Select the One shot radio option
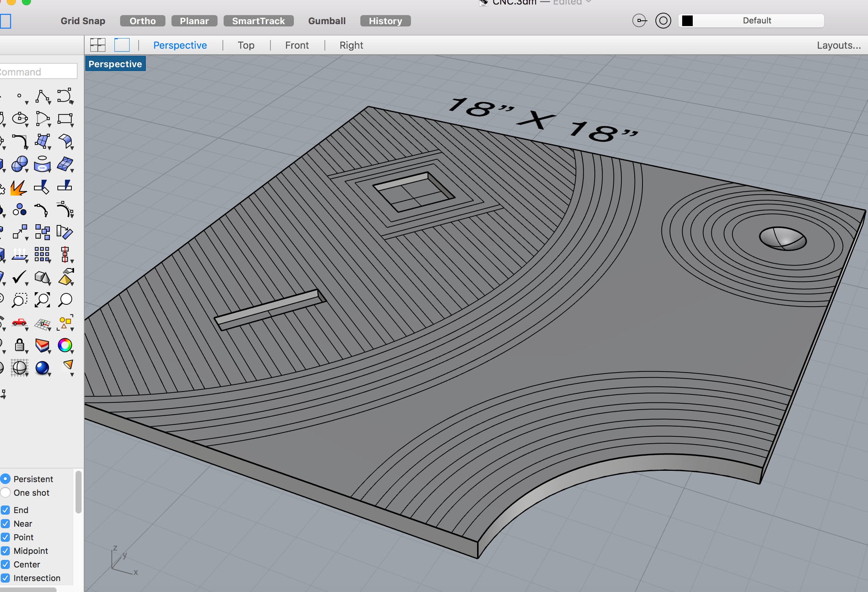The height and width of the screenshot is (592, 868). pos(5,493)
